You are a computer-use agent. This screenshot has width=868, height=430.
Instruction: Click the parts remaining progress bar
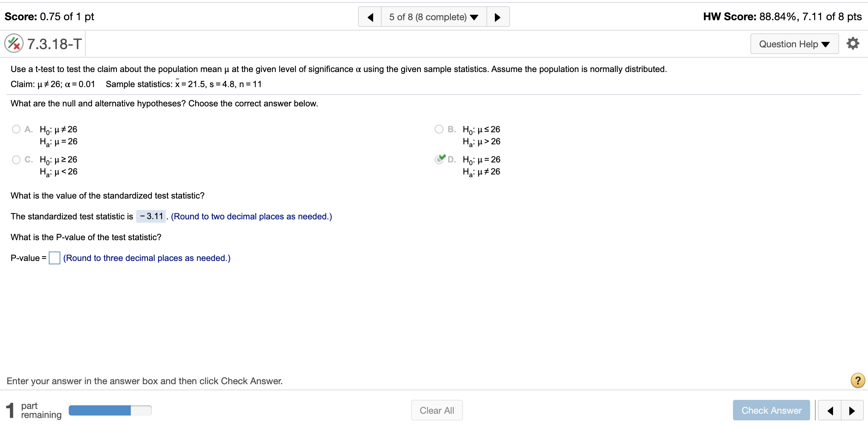pyautogui.click(x=110, y=410)
